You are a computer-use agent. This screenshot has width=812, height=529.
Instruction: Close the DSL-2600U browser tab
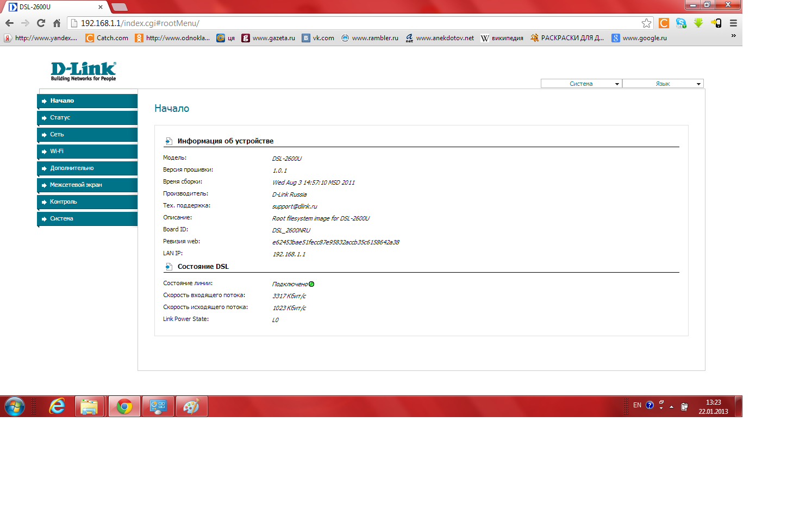point(101,7)
